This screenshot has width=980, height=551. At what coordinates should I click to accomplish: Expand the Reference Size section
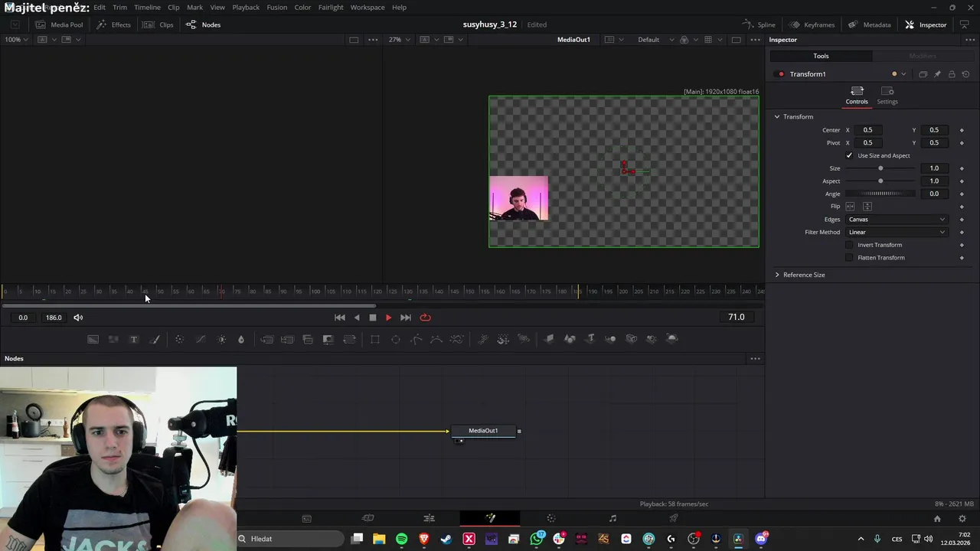(x=777, y=275)
